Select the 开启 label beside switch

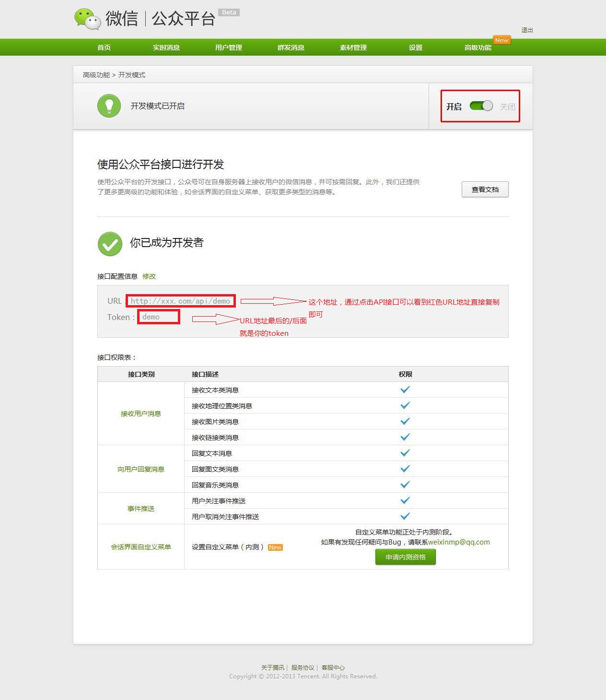coord(454,107)
